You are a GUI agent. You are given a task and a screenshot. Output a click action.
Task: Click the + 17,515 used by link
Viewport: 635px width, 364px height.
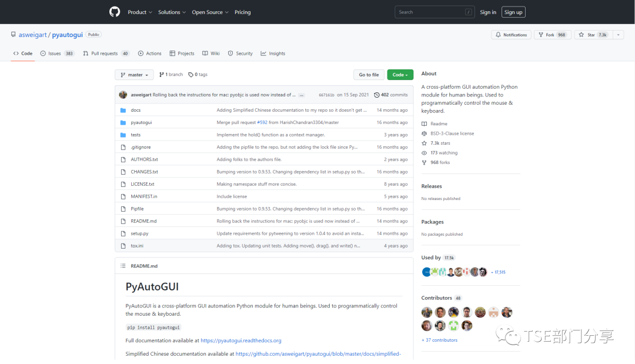pos(498,272)
